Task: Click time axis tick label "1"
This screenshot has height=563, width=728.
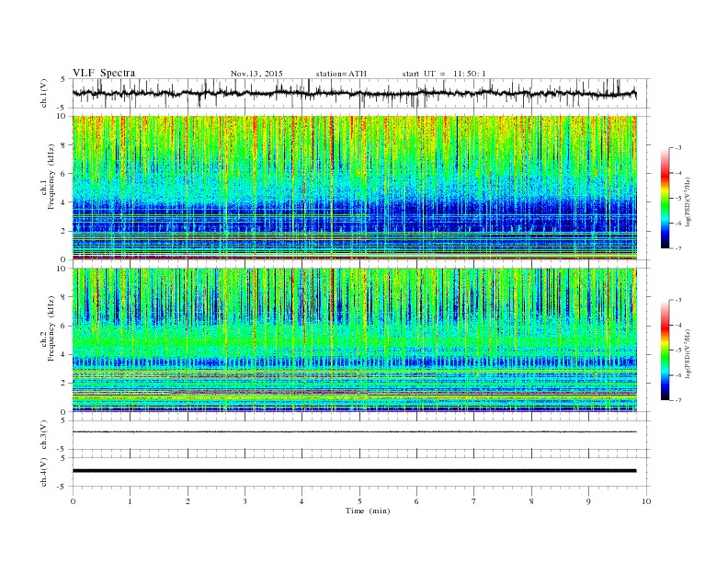Action: 131,501
